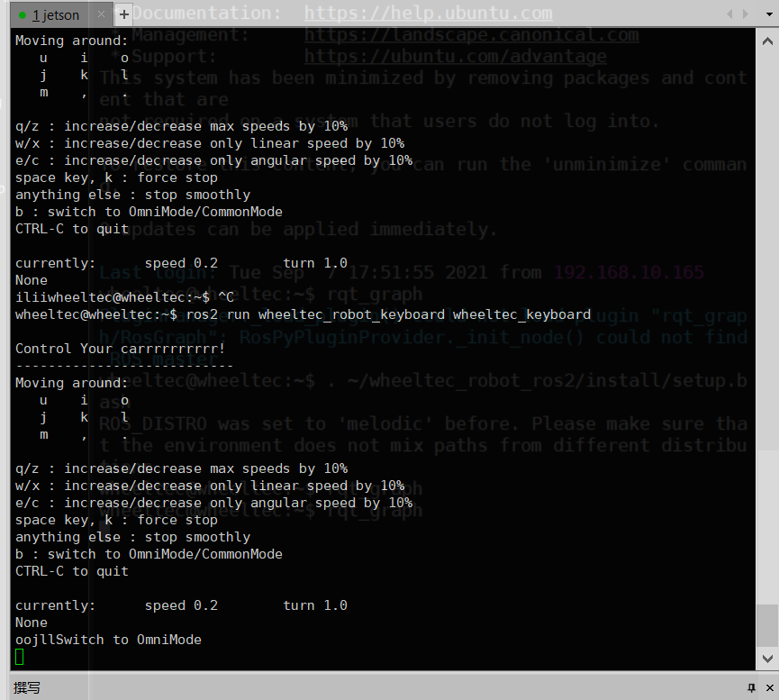
Task: Open the 撰写 compose panel label
Action: point(27,687)
